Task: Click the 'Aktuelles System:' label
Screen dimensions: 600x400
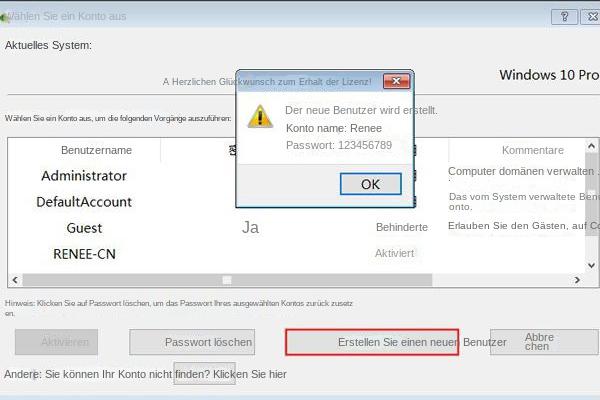Action: 48,45
